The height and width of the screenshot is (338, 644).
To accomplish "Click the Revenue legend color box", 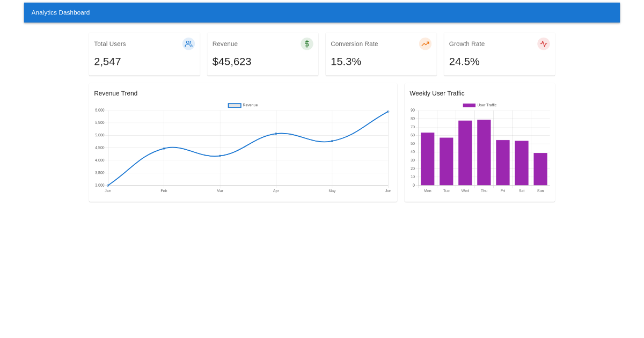I will (x=235, y=105).
